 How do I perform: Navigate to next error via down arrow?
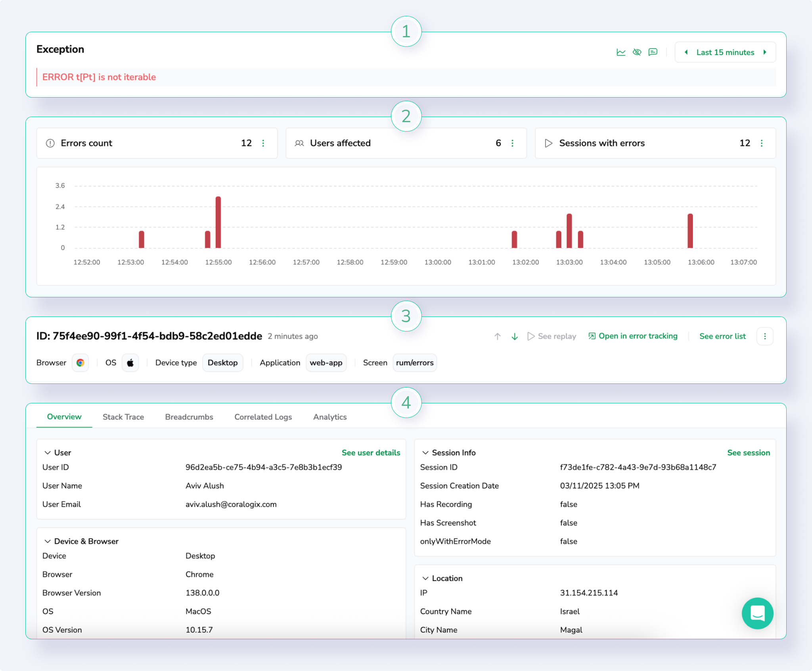click(514, 336)
